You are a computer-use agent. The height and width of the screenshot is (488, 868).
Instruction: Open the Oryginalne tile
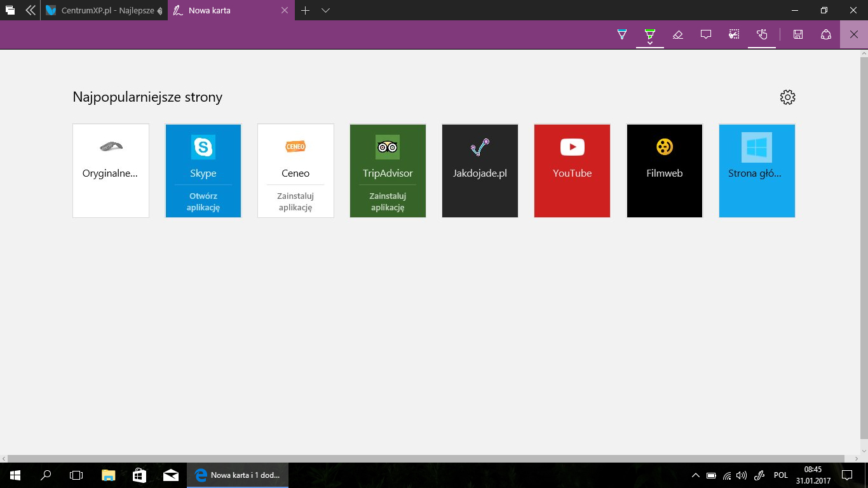(111, 170)
